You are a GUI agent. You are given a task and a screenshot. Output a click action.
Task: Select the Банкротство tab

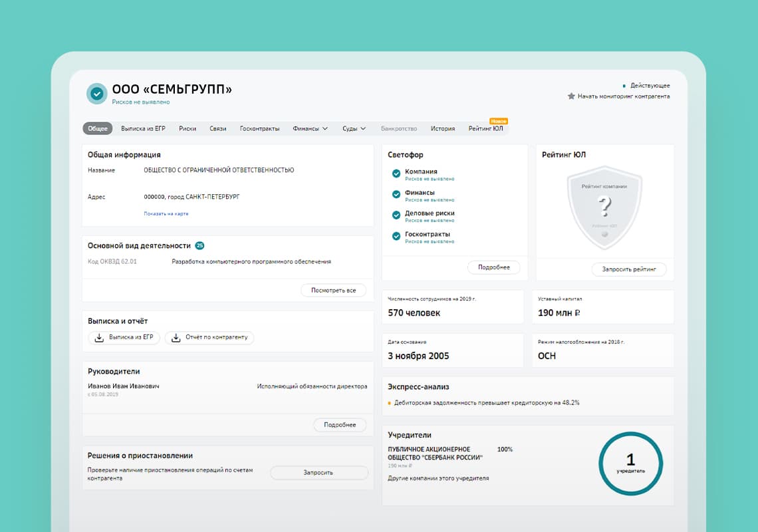pos(399,128)
